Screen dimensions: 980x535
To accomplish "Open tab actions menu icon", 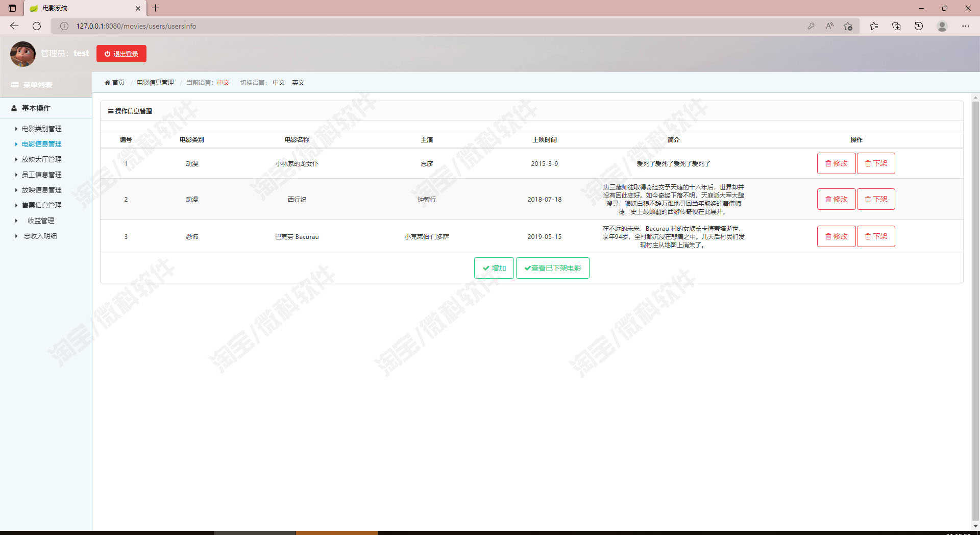I will [x=12, y=8].
